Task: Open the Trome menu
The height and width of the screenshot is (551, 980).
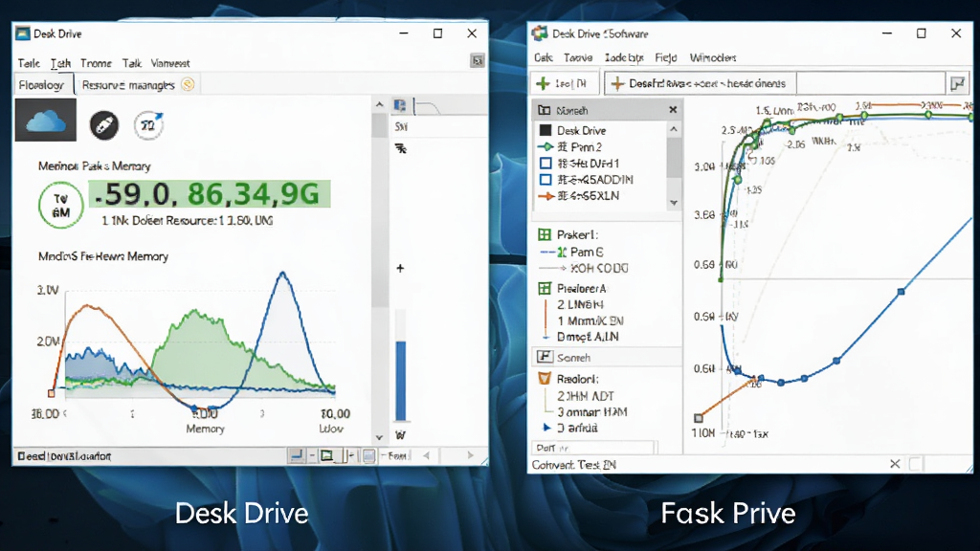Action: [x=96, y=63]
